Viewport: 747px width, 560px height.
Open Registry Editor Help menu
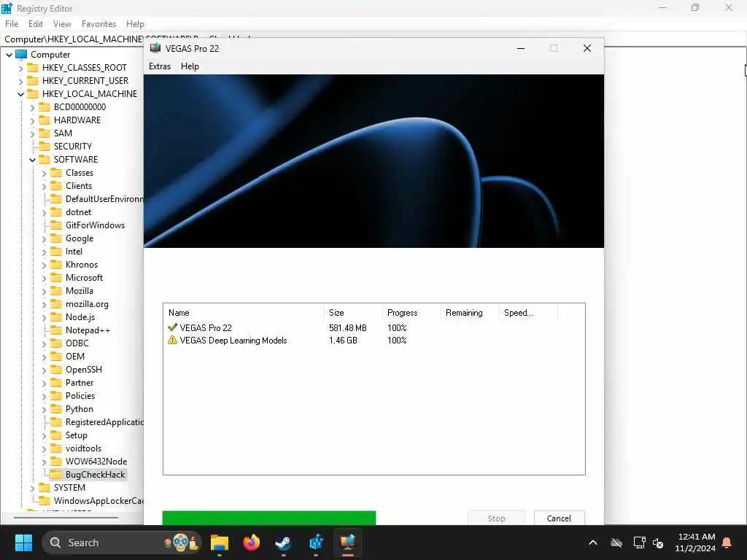point(135,24)
